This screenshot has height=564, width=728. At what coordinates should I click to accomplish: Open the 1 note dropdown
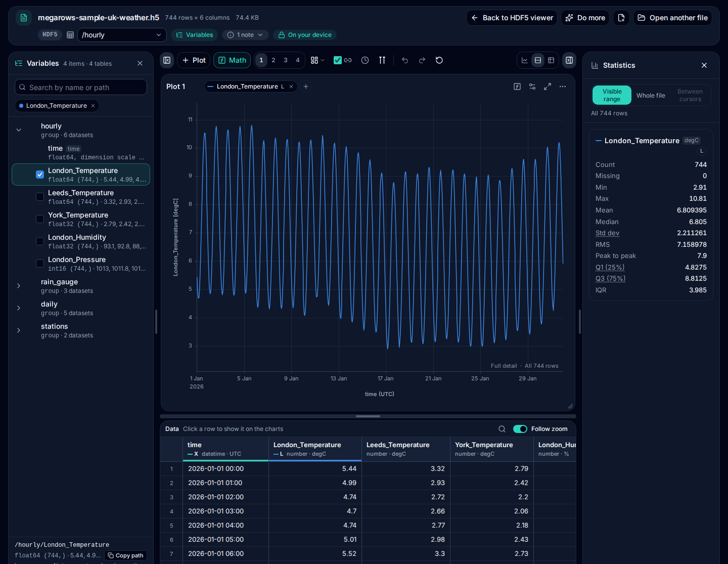[245, 35]
